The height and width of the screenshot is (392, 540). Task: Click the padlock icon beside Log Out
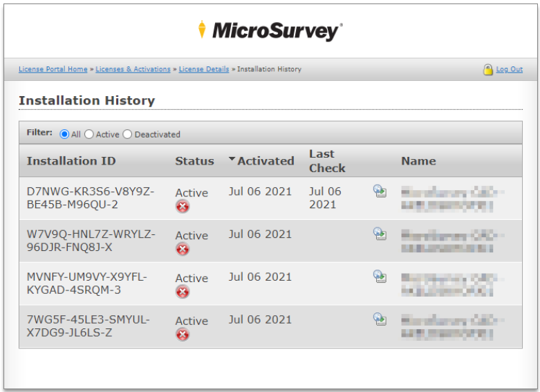488,70
